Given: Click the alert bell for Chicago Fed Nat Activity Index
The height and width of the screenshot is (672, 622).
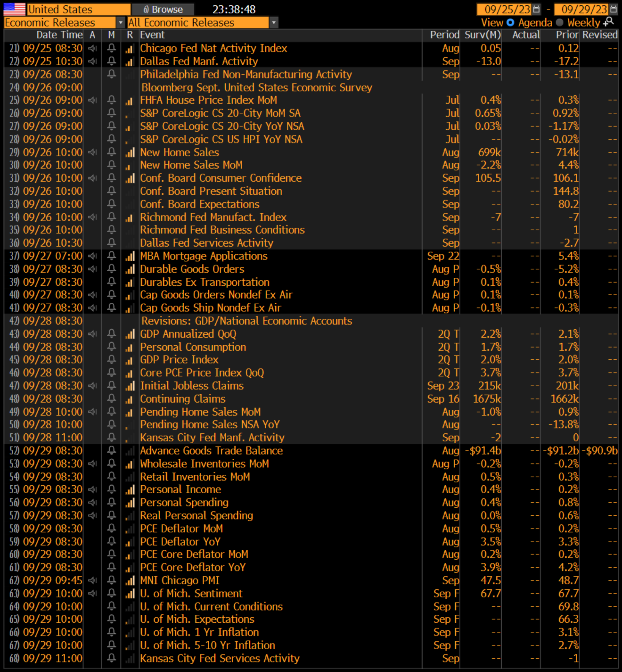Looking at the screenshot, I should click(x=111, y=48).
